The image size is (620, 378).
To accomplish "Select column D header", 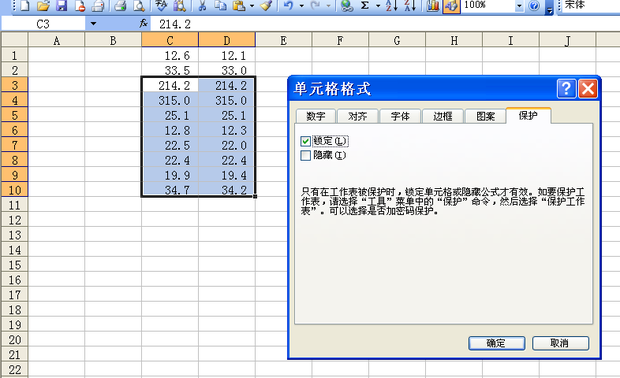I will click(x=227, y=40).
